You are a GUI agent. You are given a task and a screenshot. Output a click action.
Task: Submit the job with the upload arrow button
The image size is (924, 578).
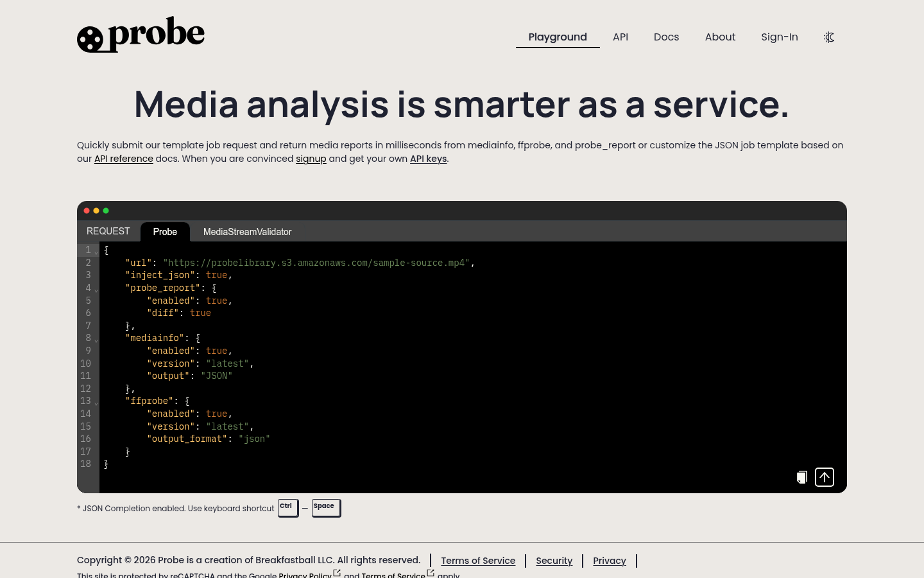coord(825,477)
